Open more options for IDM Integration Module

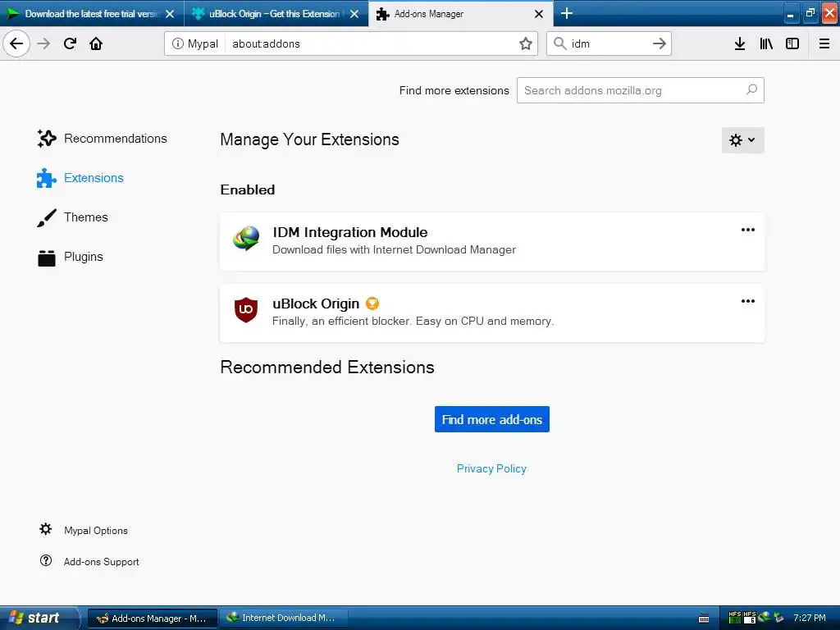[748, 230]
